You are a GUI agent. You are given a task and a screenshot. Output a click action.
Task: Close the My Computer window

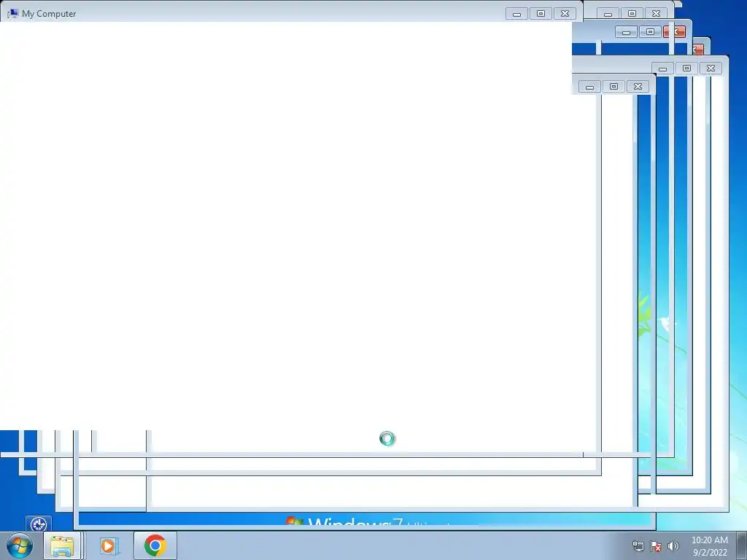[565, 14]
